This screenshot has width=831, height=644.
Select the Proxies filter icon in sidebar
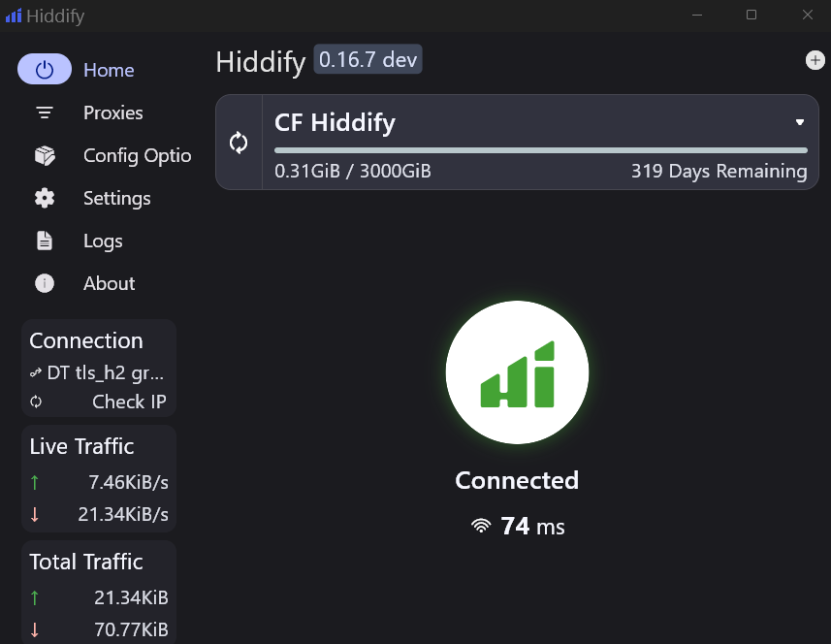(x=45, y=113)
